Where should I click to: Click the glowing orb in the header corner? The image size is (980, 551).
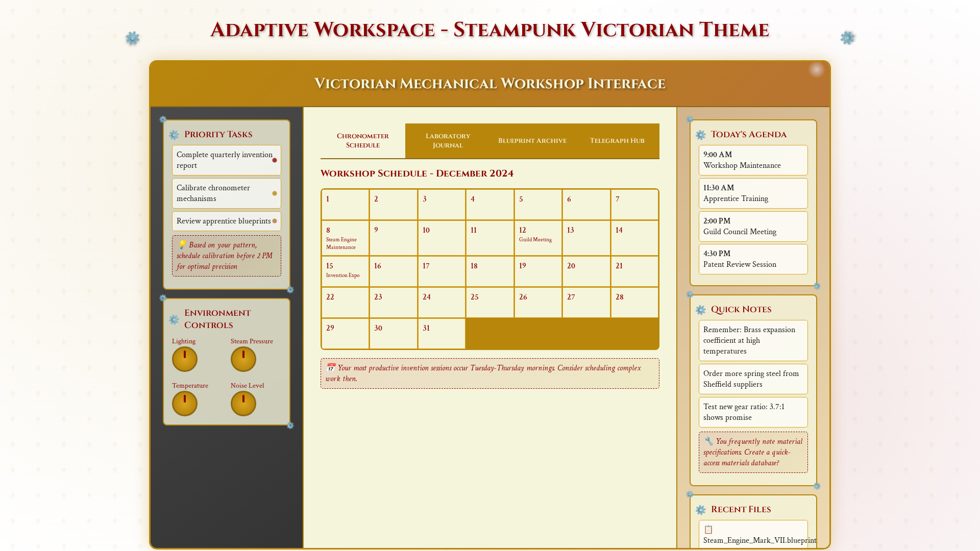click(x=817, y=69)
